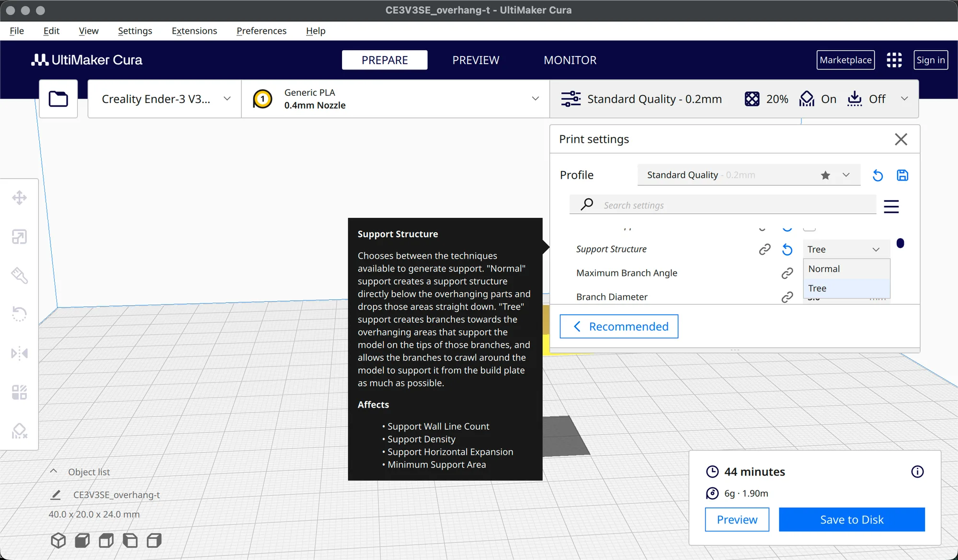Close the Print settings panel
Image resolution: width=958 pixels, height=560 pixels.
[x=901, y=139]
